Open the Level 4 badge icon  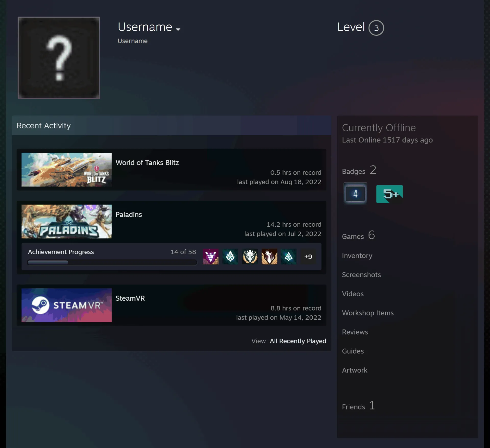(x=355, y=194)
